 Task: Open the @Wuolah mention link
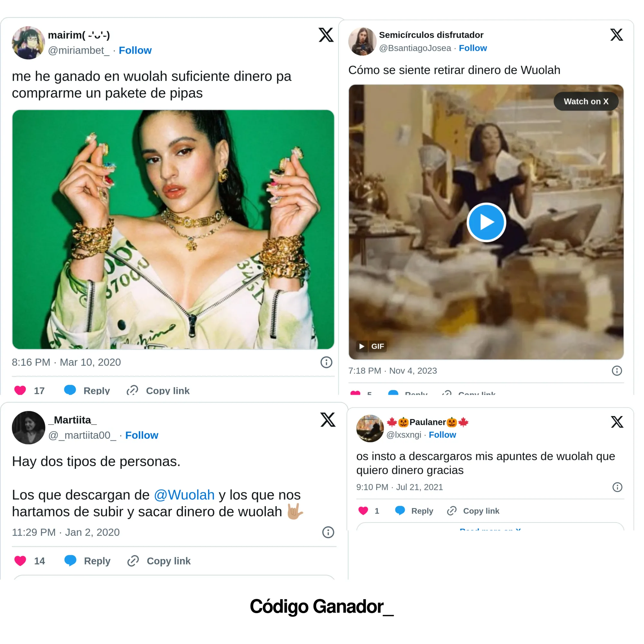tap(184, 495)
